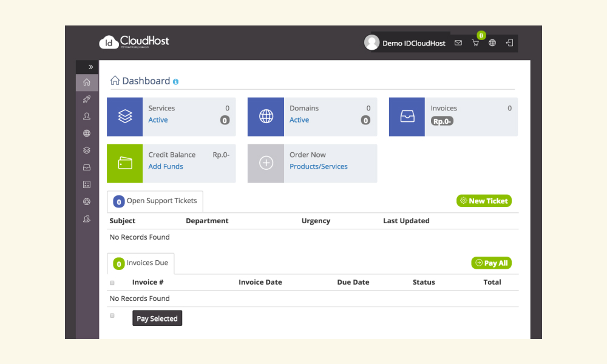Viewport: 607px width, 364px height.
Task: Click the Urgency column header
Action: coord(316,221)
